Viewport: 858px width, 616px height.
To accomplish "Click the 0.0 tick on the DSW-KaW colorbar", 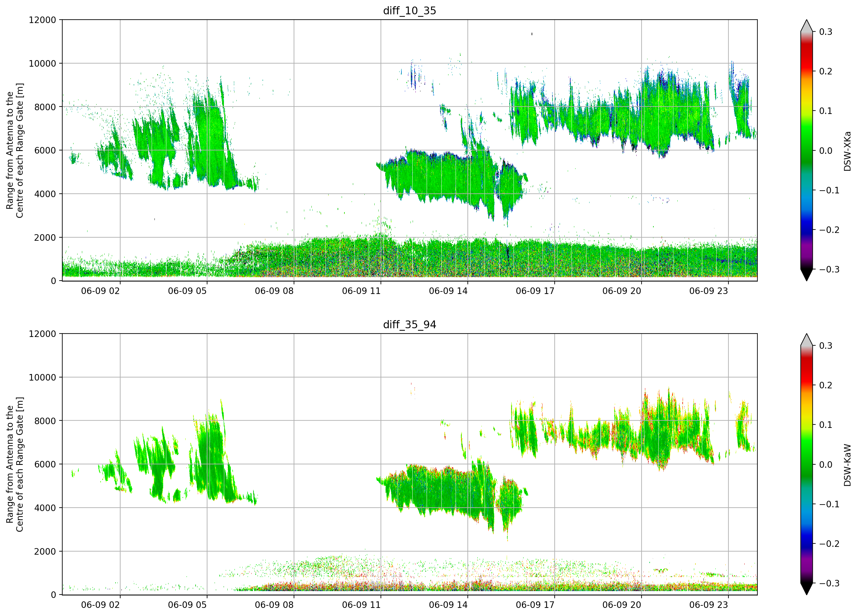I will click(x=826, y=464).
